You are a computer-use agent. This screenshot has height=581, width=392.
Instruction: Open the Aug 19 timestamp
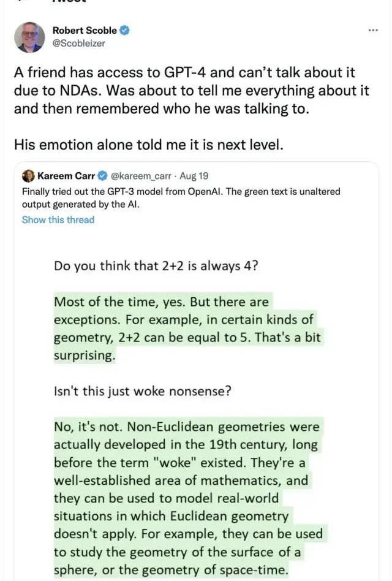coord(194,176)
